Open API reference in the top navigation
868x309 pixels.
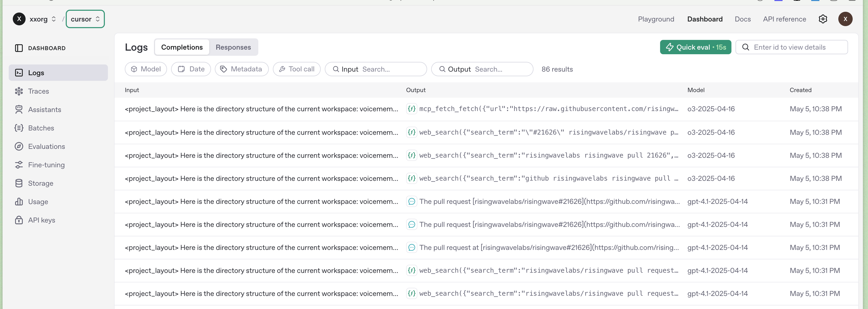[784, 19]
